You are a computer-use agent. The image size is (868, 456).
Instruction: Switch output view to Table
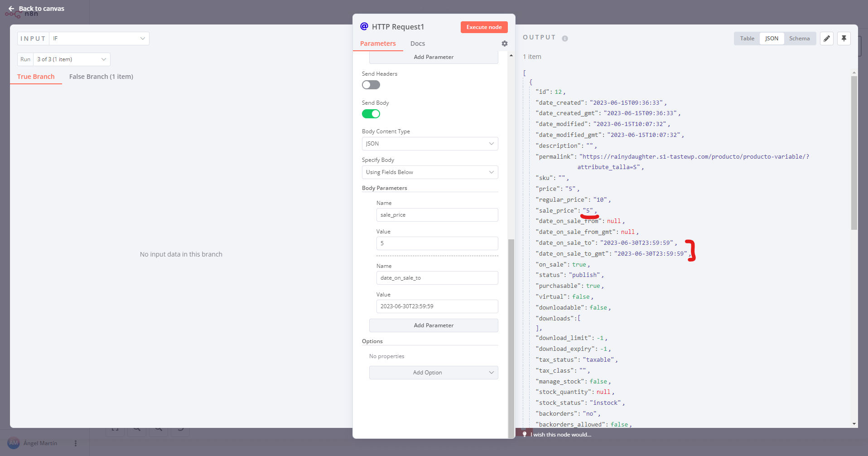coord(747,39)
